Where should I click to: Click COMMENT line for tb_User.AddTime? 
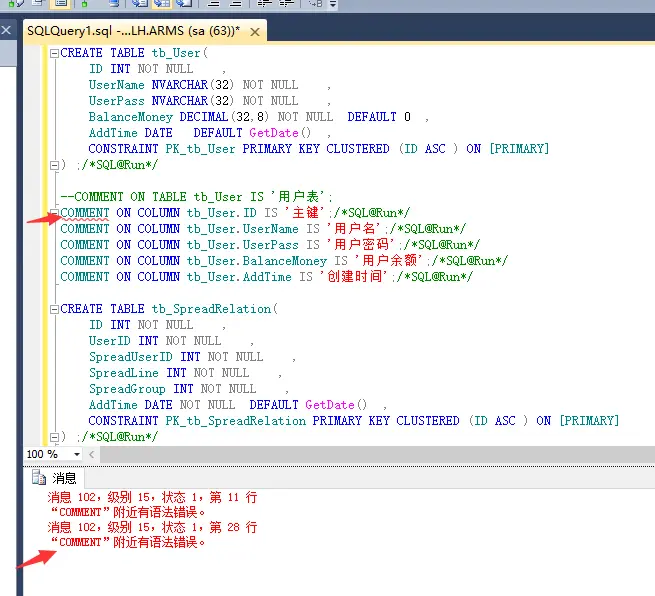click(267, 277)
